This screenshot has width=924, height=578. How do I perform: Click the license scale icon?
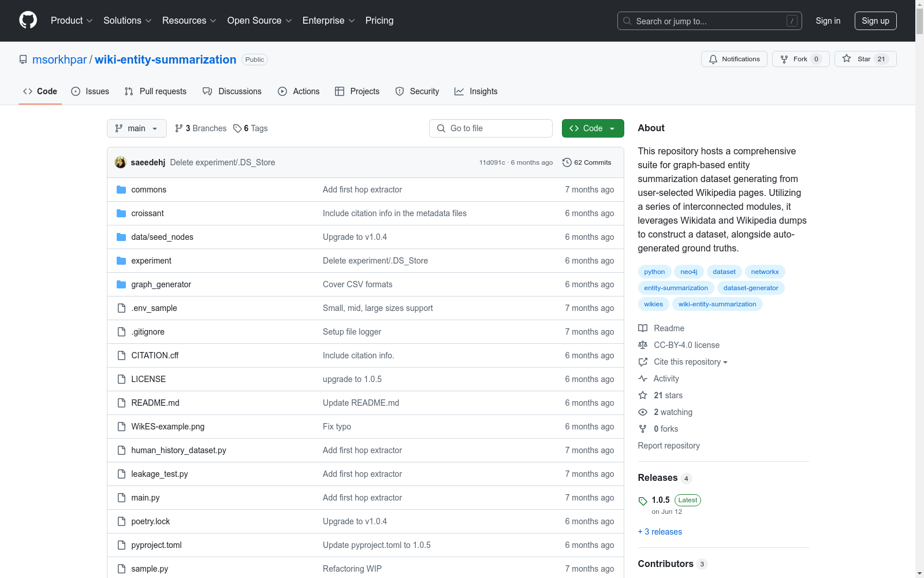click(x=643, y=345)
